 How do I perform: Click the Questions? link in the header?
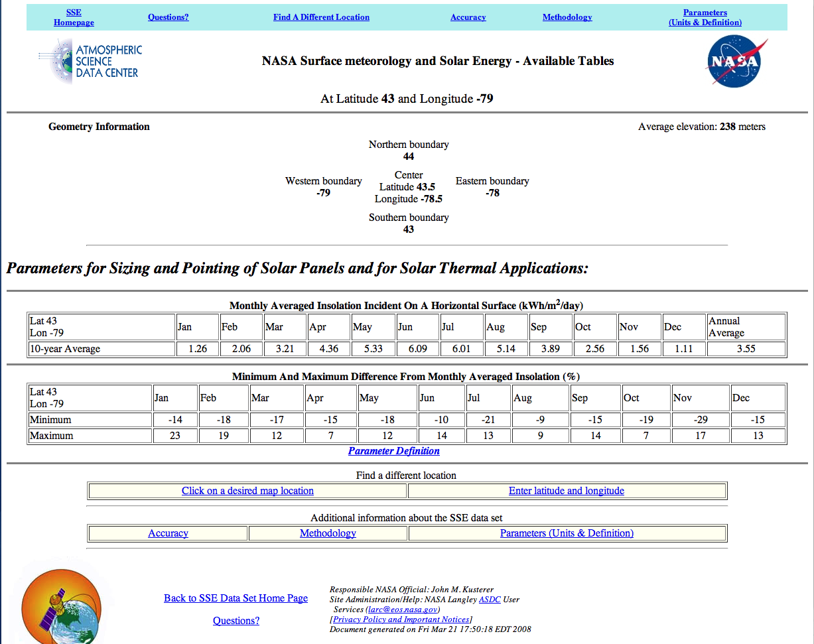pyautogui.click(x=168, y=17)
